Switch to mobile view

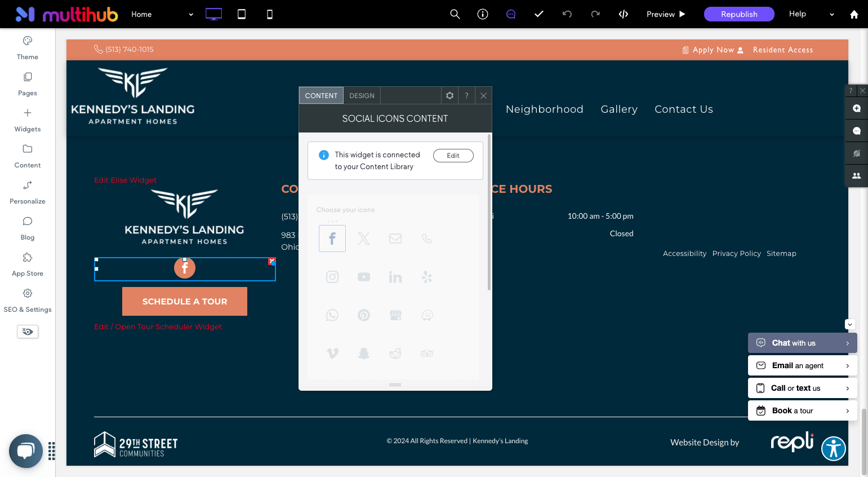(270, 14)
